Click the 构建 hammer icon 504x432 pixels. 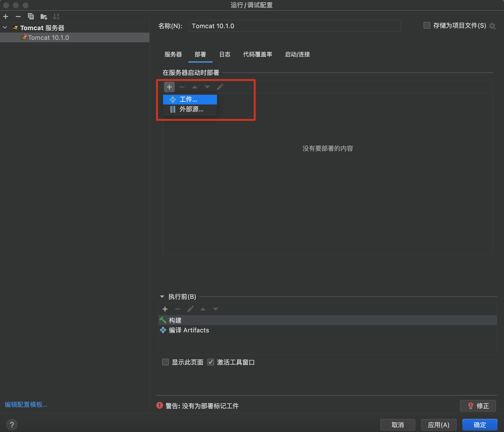163,320
